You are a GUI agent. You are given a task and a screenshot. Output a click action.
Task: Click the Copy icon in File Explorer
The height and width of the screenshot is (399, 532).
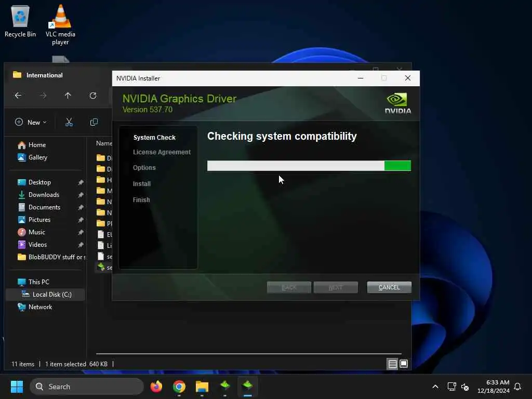click(x=94, y=122)
